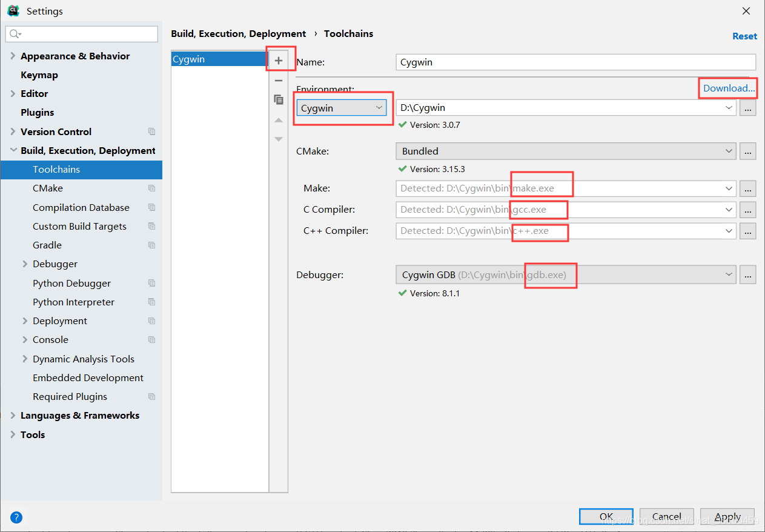Click project-level icon next to Compilation Database
This screenshot has width=765, height=532.
tap(151, 207)
